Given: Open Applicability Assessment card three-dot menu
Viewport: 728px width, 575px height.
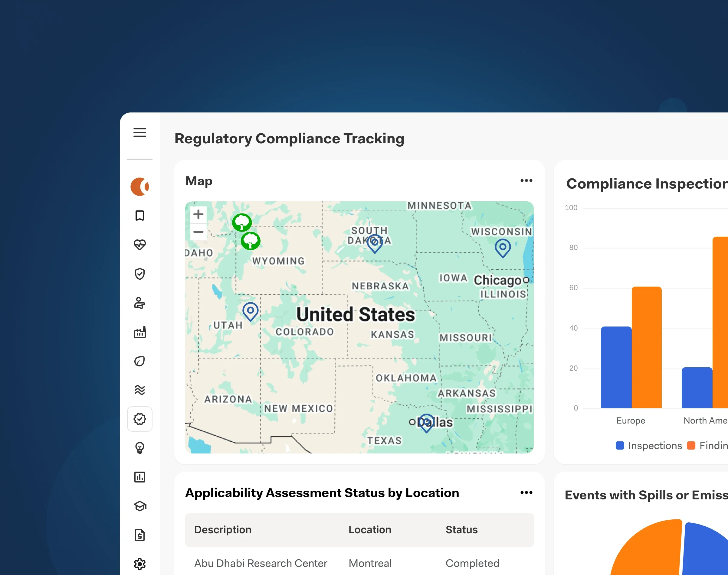Looking at the screenshot, I should pyautogui.click(x=526, y=492).
